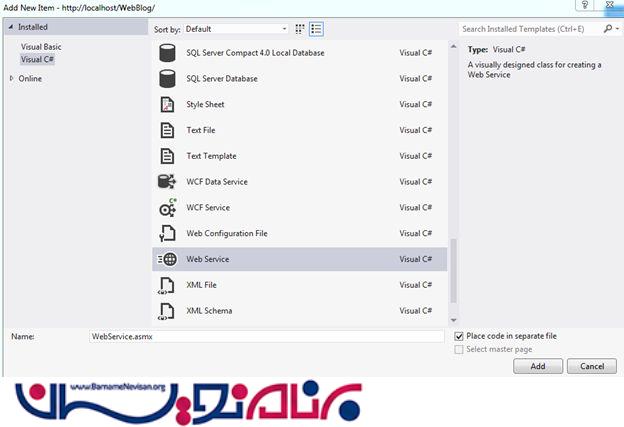This screenshot has width=624, height=427.
Task: Open the Sort by Default dropdown
Action: (x=236, y=29)
